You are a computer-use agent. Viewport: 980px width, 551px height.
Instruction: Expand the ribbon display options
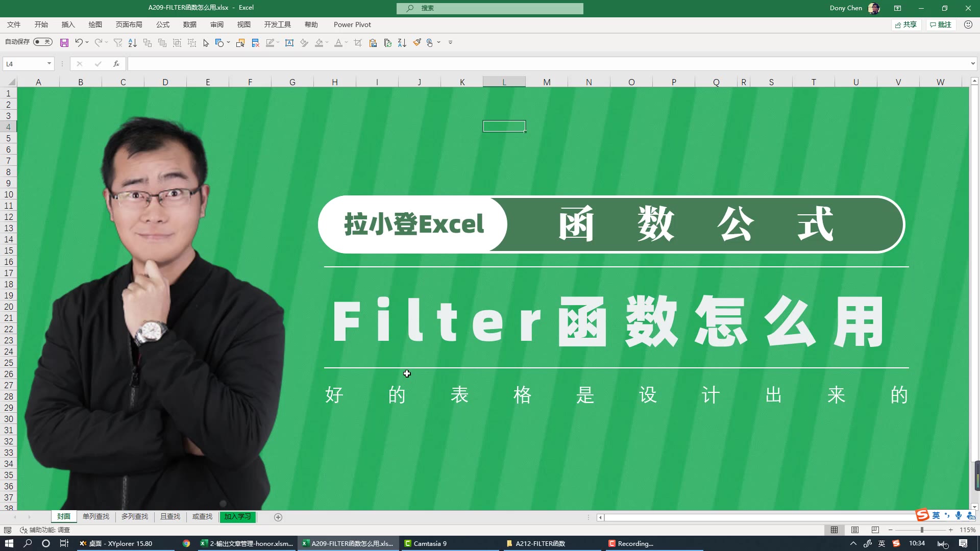coord(898,8)
